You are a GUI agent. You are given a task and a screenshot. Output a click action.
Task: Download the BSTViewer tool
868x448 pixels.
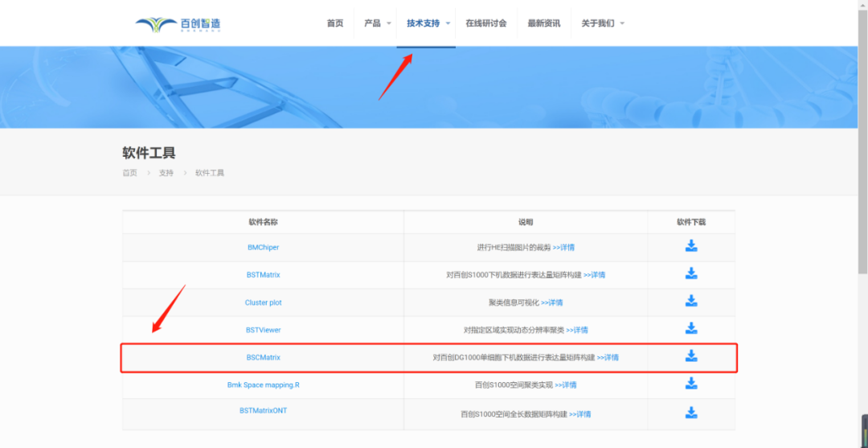[691, 328]
